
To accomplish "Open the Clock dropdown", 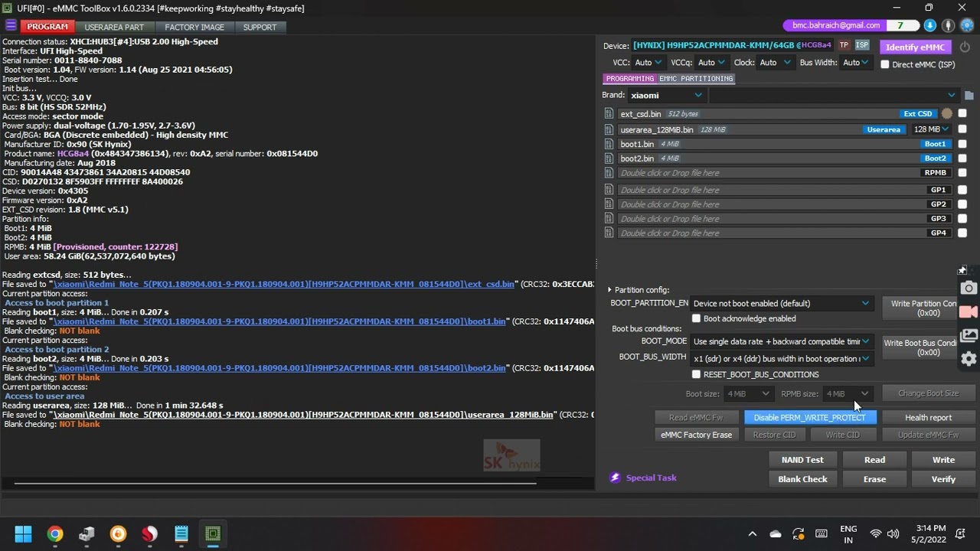I will (775, 63).
